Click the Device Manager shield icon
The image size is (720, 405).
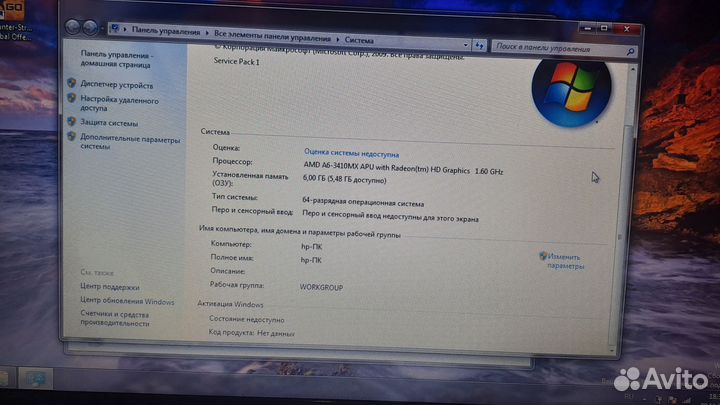(72, 85)
